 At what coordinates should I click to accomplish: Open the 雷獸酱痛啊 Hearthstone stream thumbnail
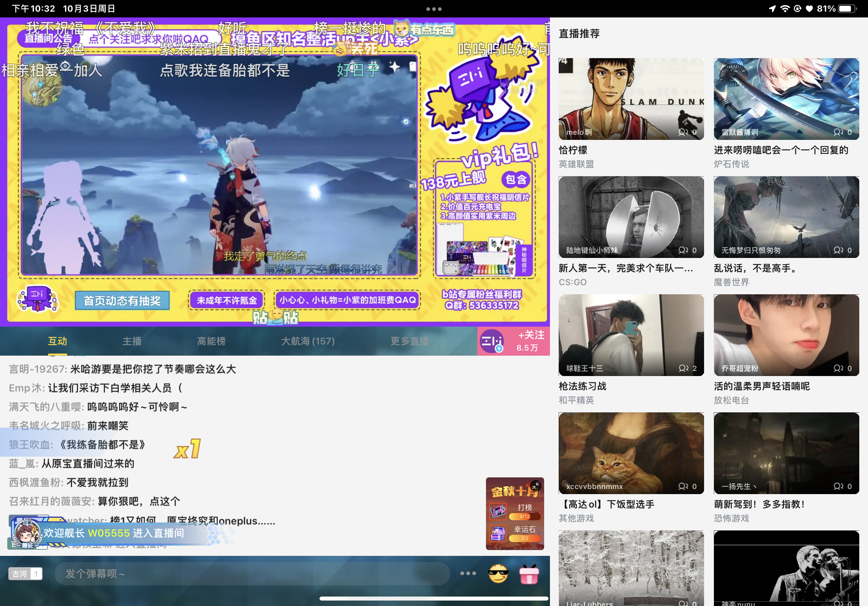coord(786,99)
